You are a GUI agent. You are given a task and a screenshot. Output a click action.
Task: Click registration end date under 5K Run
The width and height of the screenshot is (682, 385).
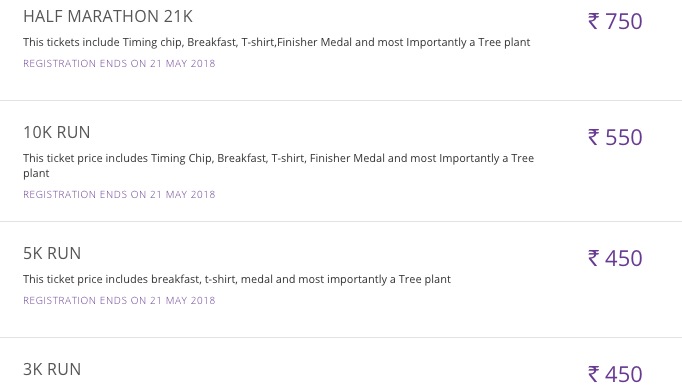tap(119, 301)
